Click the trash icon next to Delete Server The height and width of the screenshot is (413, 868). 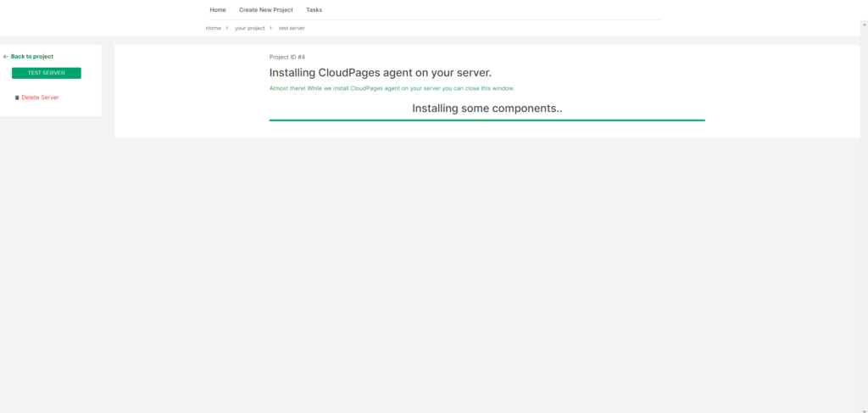coord(17,98)
